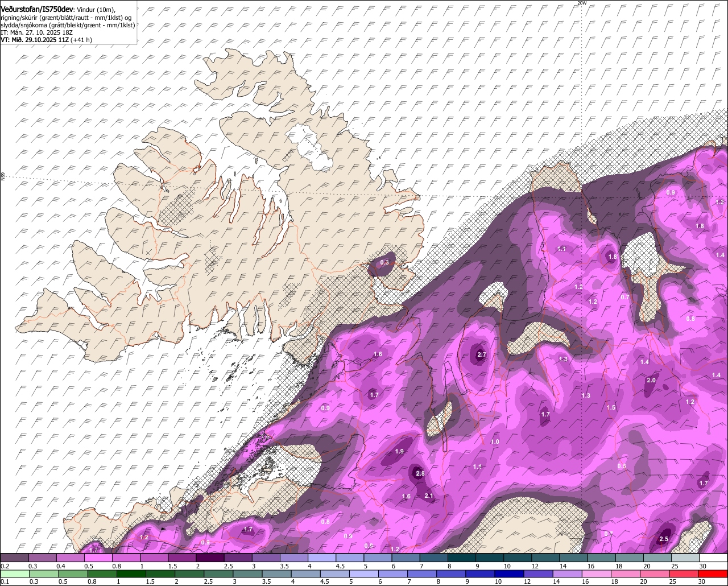The width and height of the screenshot is (728, 586).
Task: Click the valid time line 'VT: Mið. 29.10.2025 11Z (+41 h)'
Action: tap(46, 40)
